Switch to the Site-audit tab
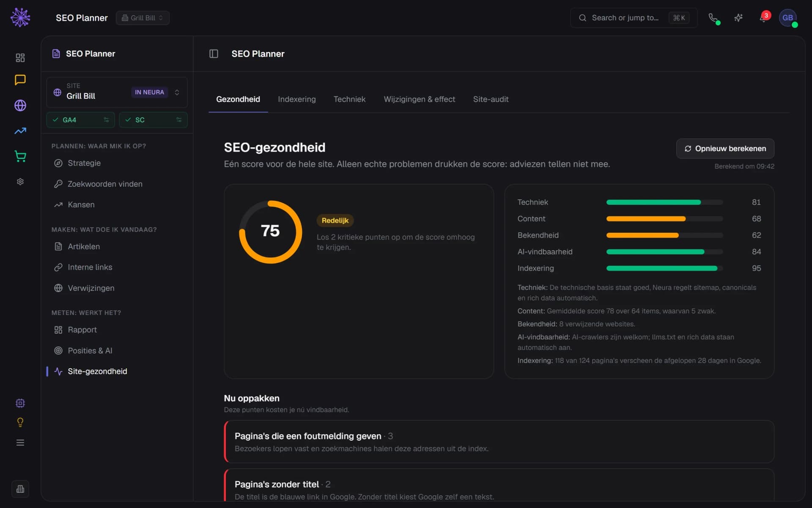Image resolution: width=812 pixels, height=508 pixels. point(491,99)
